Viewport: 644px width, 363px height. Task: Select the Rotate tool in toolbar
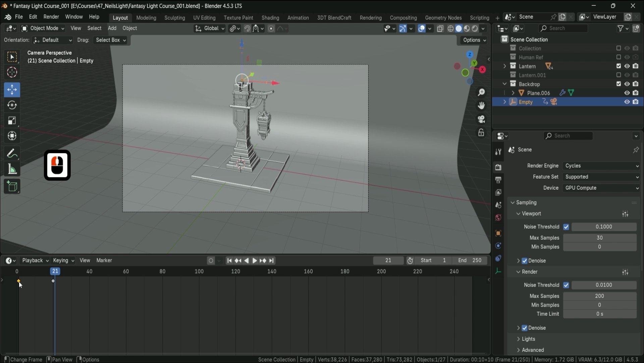[x=12, y=105]
